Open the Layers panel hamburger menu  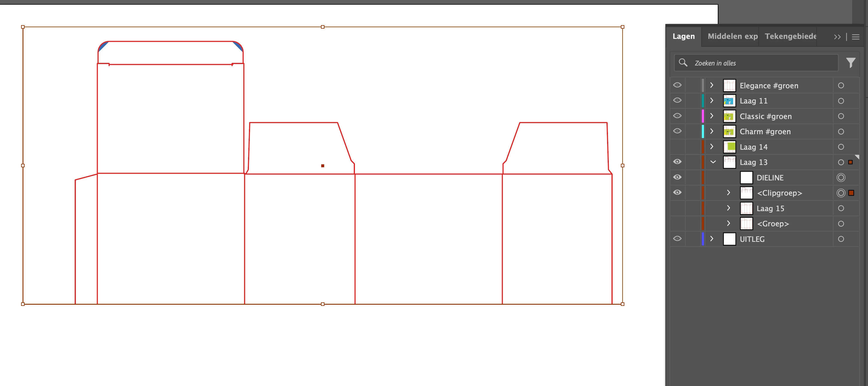pos(855,37)
